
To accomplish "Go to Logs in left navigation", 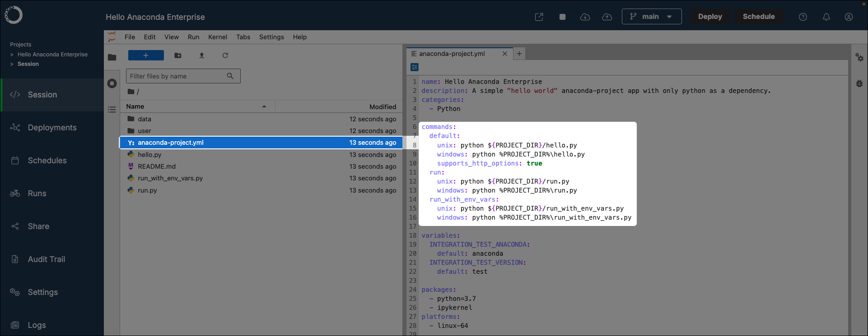I will coord(52,325).
